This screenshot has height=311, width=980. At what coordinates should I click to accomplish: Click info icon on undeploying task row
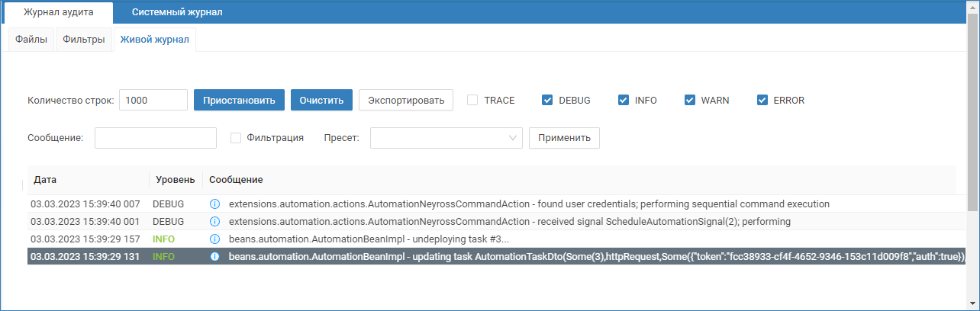pyautogui.click(x=214, y=239)
